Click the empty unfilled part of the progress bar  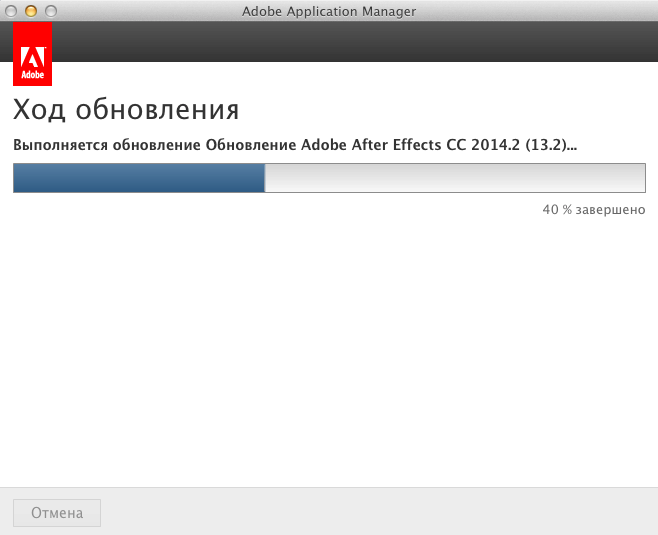click(455, 178)
